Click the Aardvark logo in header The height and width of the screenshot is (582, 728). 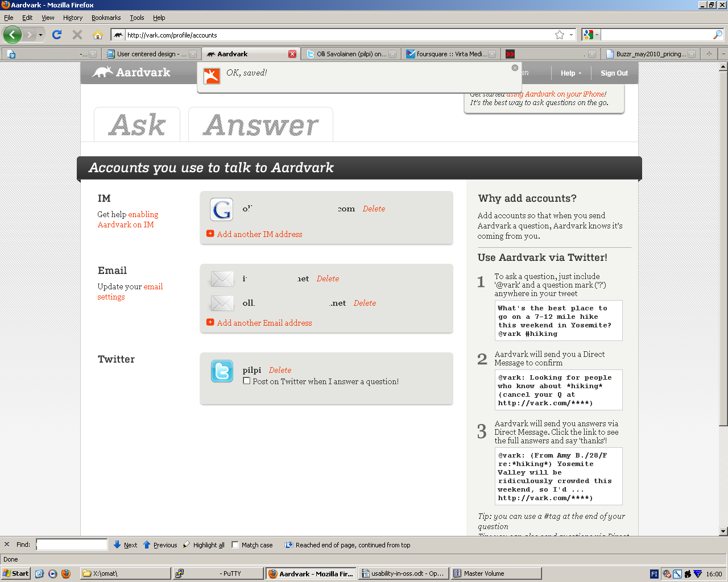click(x=131, y=72)
